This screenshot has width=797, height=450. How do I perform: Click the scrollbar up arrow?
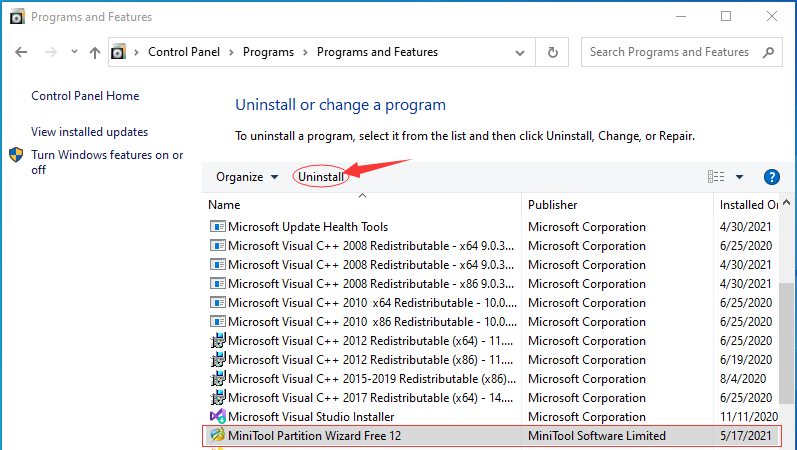[786, 202]
